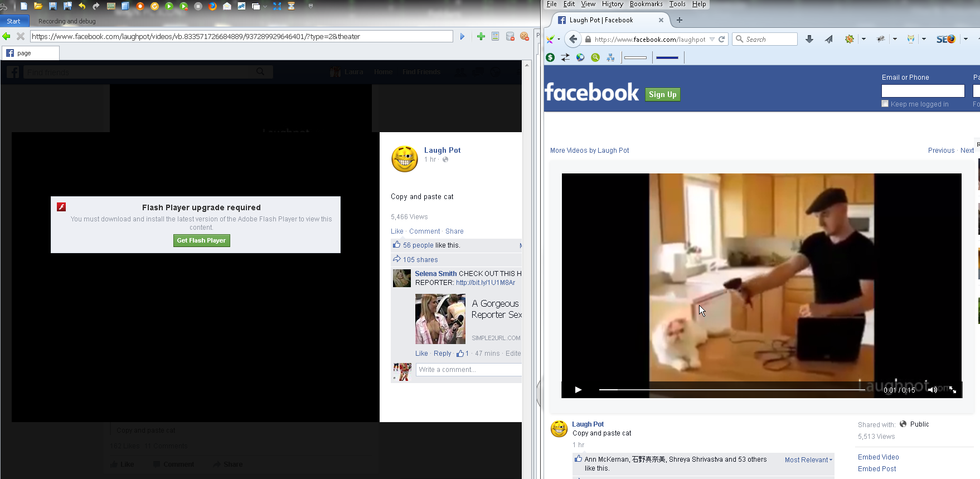Click the orange circular replay icon
This screenshot has height=479, width=980.
[154, 6]
